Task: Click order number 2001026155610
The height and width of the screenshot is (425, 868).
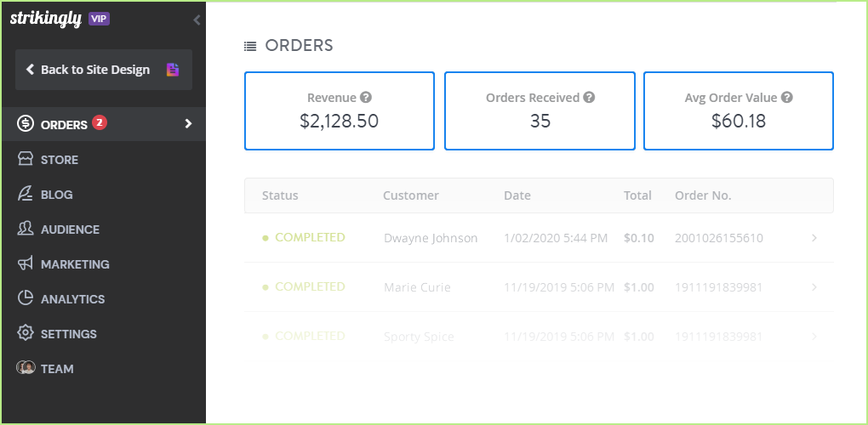Action: tap(718, 238)
